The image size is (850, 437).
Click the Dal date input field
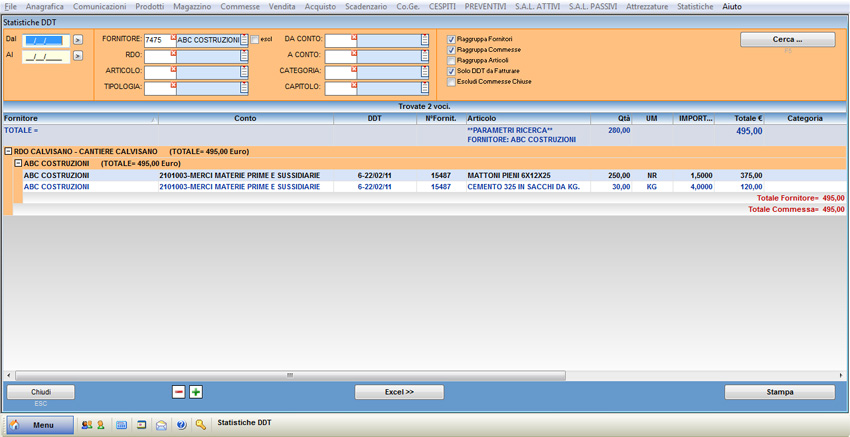(x=44, y=41)
